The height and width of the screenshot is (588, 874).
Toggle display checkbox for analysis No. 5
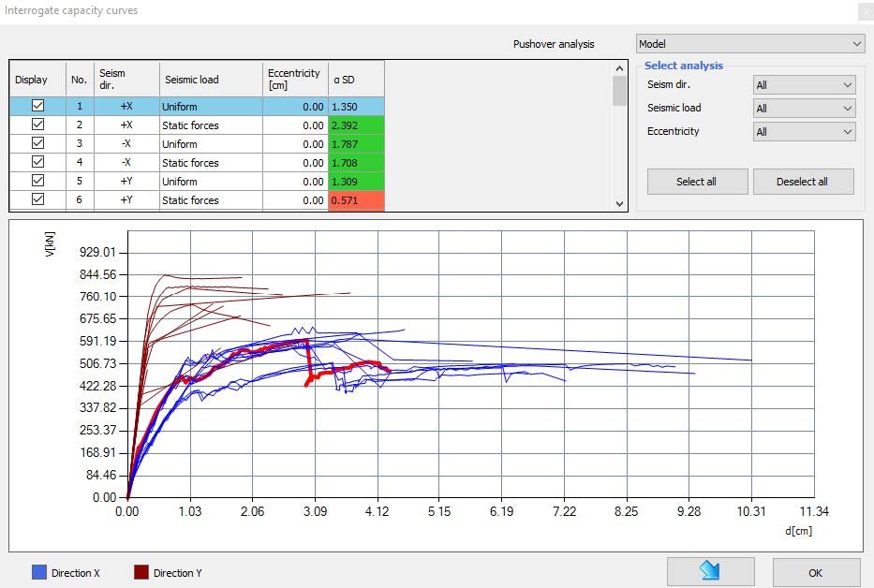tap(37, 180)
